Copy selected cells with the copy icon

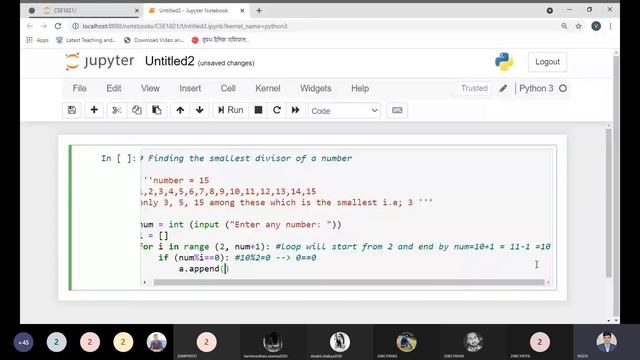[x=137, y=110]
